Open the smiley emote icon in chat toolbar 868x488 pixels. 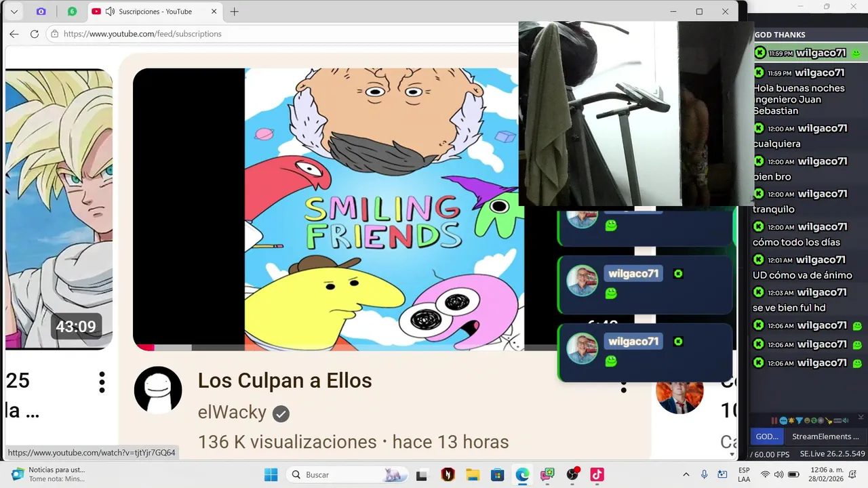(x=807, y=420)
